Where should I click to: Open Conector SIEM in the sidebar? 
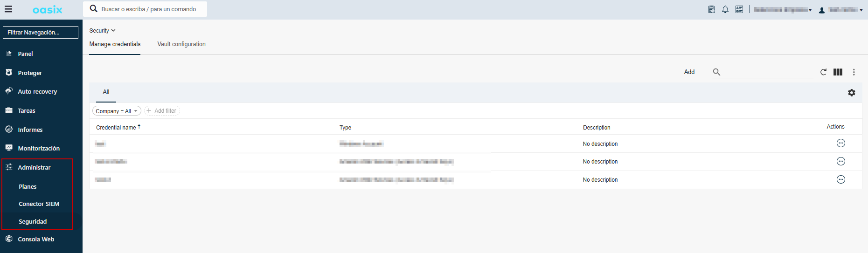(x=39, y=204)
